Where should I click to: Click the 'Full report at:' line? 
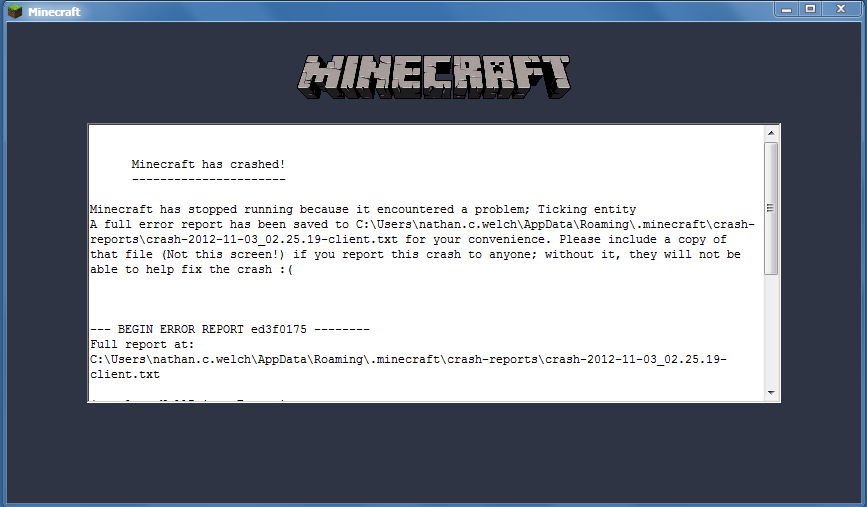pyautogui.click(x=142, y=344)
